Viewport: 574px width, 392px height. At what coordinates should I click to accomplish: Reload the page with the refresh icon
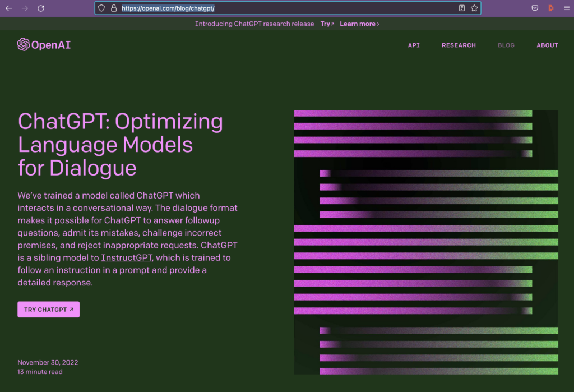click(41, 8)
